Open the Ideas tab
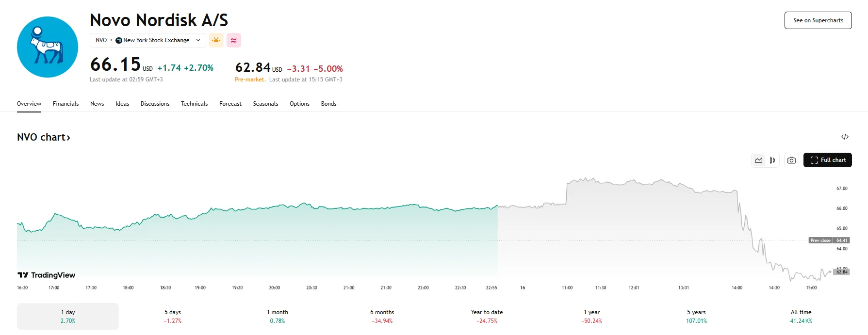868x335 pixels. click(122, 104)
